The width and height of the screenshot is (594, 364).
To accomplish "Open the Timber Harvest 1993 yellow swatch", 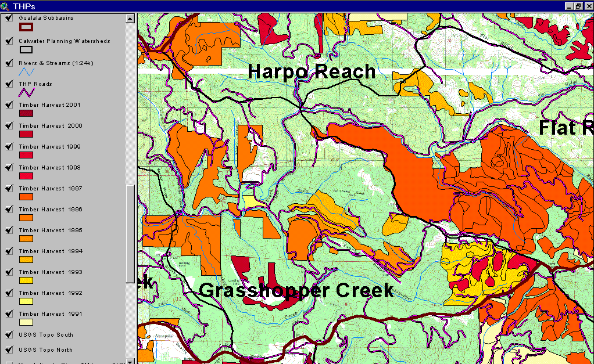I will point(26,280).
